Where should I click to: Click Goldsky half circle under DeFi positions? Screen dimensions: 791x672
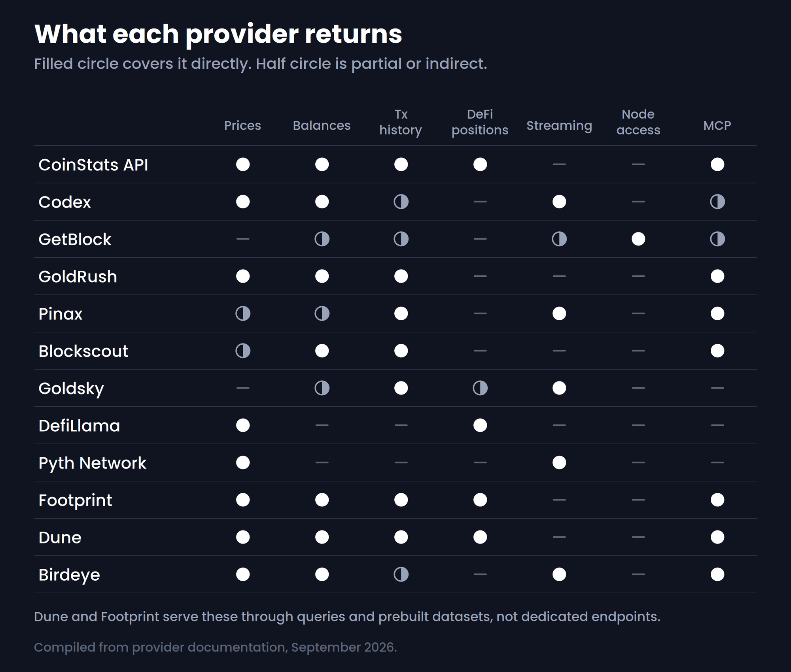(480, 388)
